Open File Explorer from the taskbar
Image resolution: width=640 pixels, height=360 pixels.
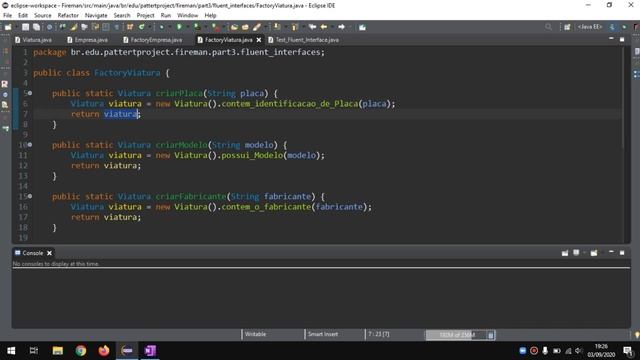(58, 351)
